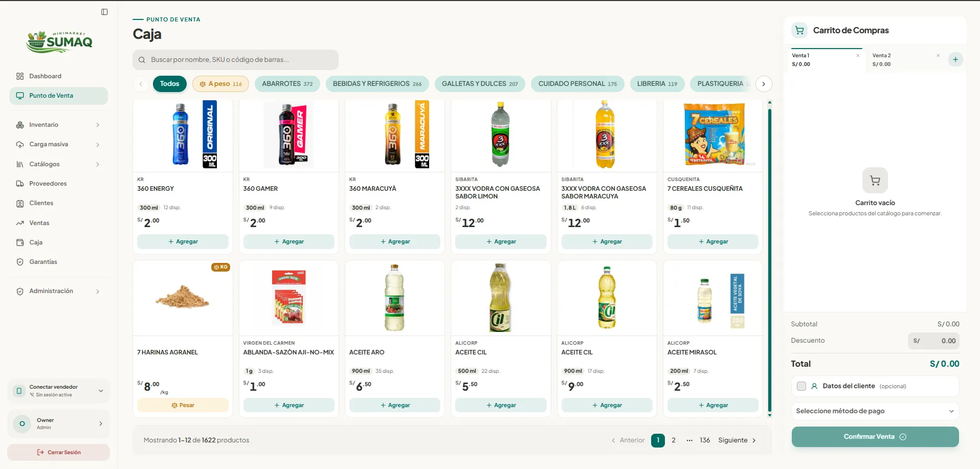Click the KG badge on 7 Harinas Agranel
The width and height of the screenshot is (980, 469).
pos(220,267)
